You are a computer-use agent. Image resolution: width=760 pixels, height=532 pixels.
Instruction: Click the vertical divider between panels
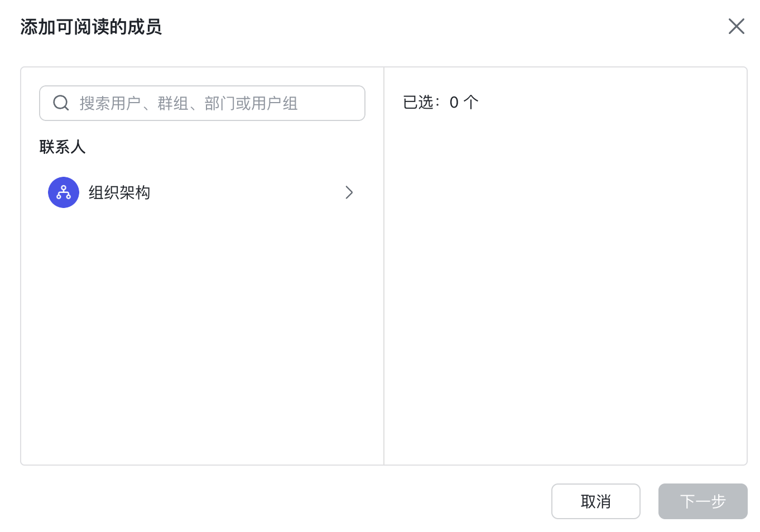tap(384, 266)
